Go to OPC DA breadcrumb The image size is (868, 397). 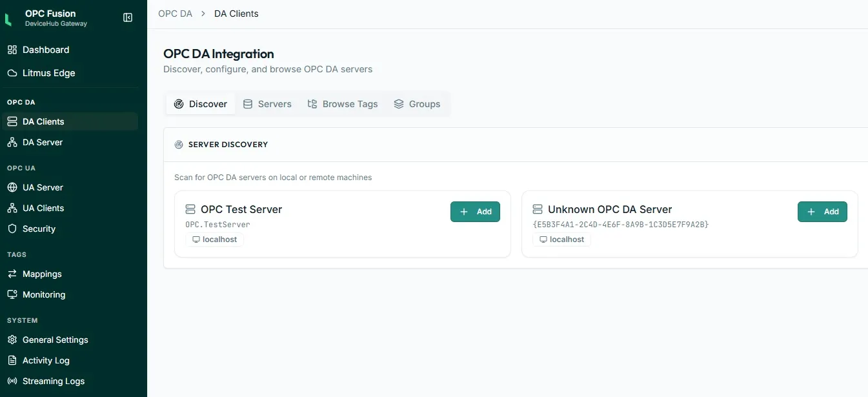pyautogui.click(x=176, y=14)
